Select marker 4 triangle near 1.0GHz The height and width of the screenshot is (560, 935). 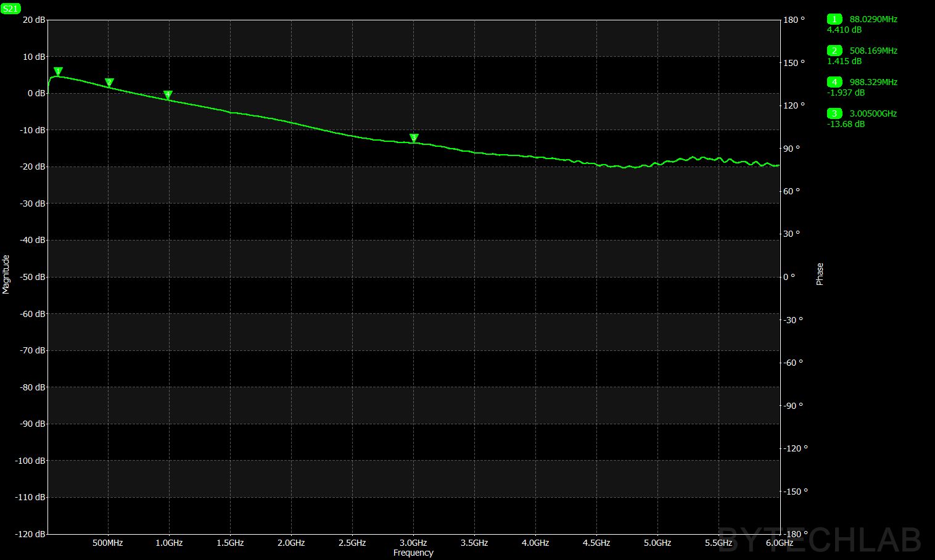coord(168,95)
